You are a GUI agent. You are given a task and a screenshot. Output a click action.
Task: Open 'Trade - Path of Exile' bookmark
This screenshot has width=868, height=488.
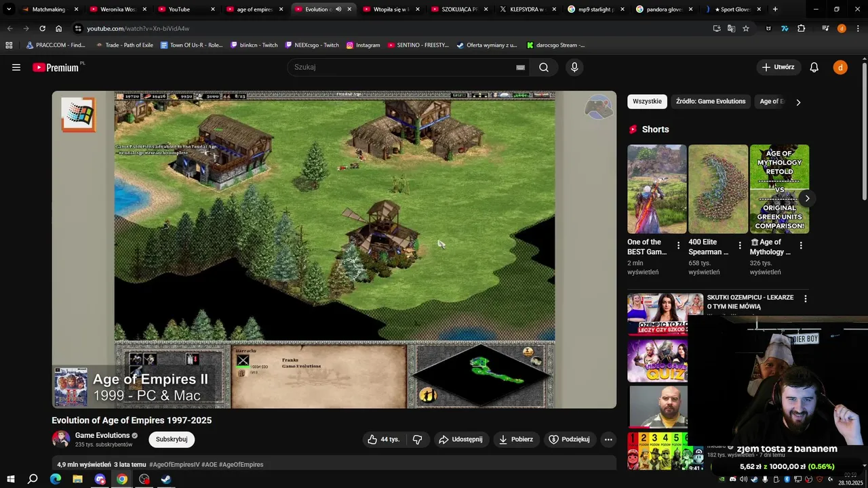pos(124,45)
